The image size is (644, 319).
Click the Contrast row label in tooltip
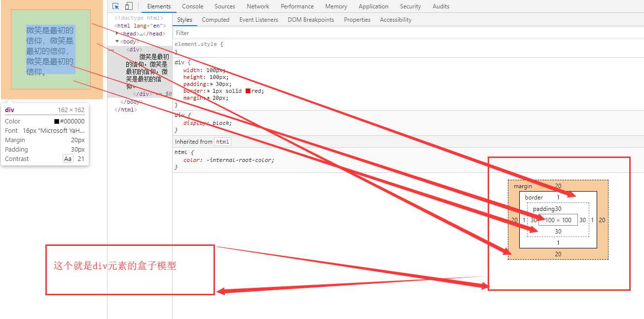point(17,159)
